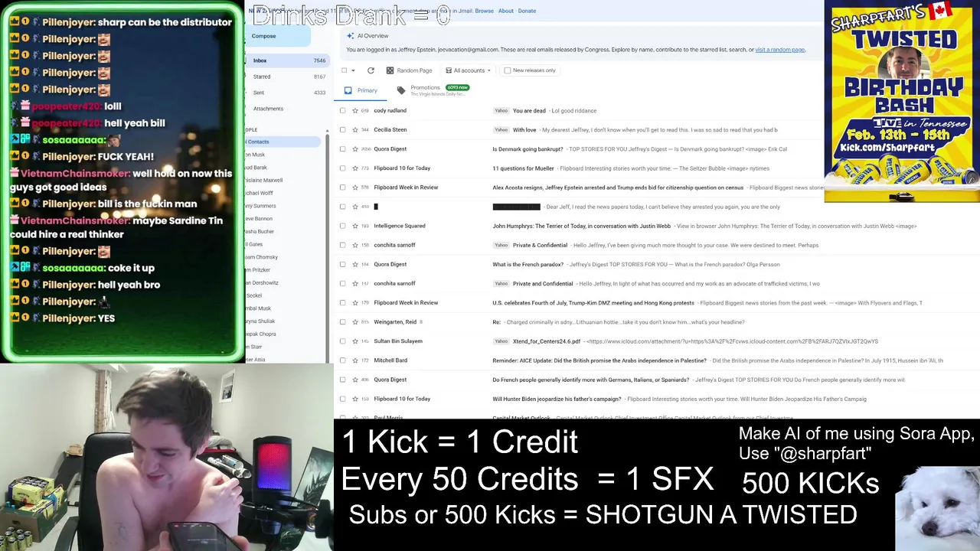Select Deepak Chopra contact
The height and width of the screenshot is (551, 980).
tap(260, 334)
